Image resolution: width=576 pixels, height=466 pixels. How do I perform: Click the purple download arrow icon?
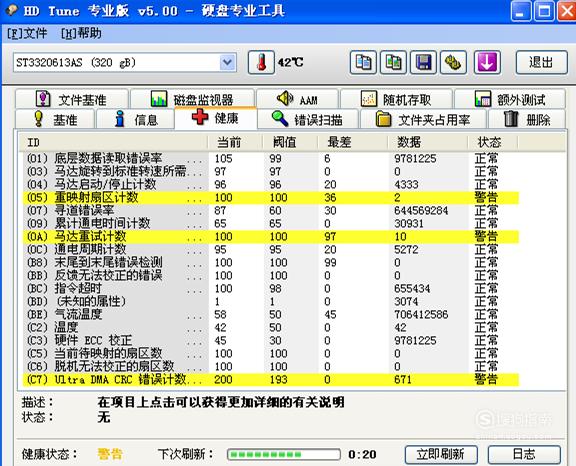point(487,62)
